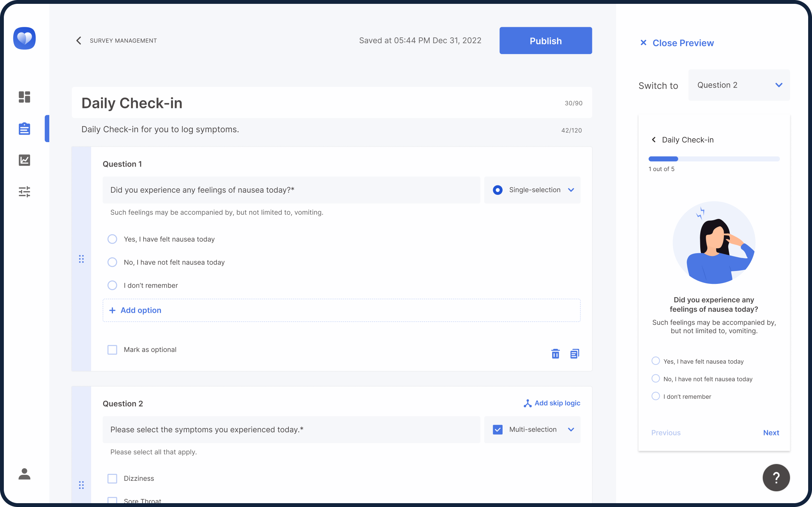Click the Publish button
This screenshot has height=507, width=812.
(x=546, y=41)
